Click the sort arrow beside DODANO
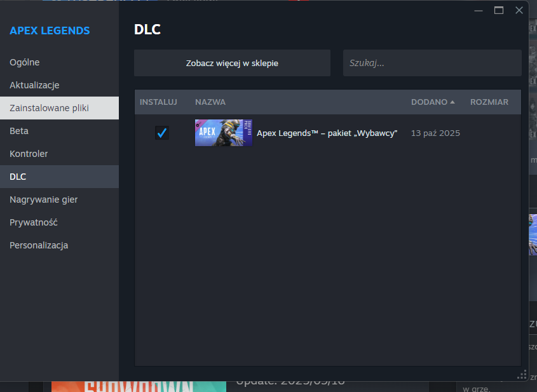Image resolution: width=537 pixels, height=392 pixels. tap(452, 102)
